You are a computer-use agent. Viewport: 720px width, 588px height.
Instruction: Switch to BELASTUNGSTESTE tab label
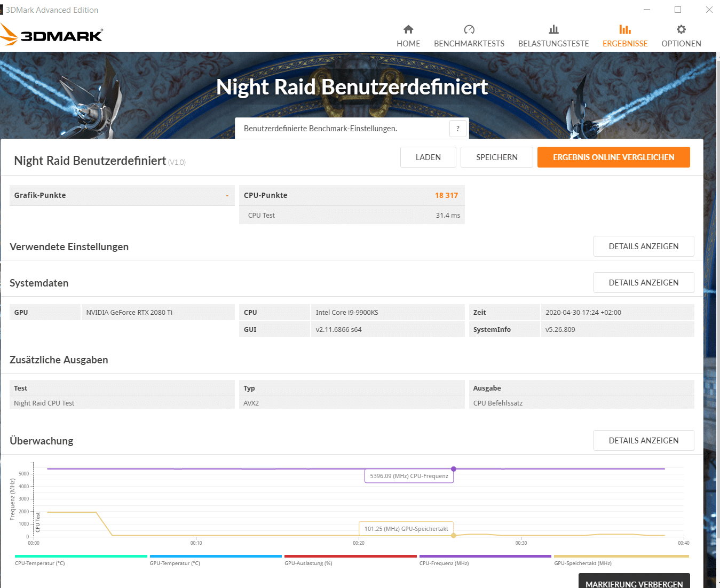point(553,44)
